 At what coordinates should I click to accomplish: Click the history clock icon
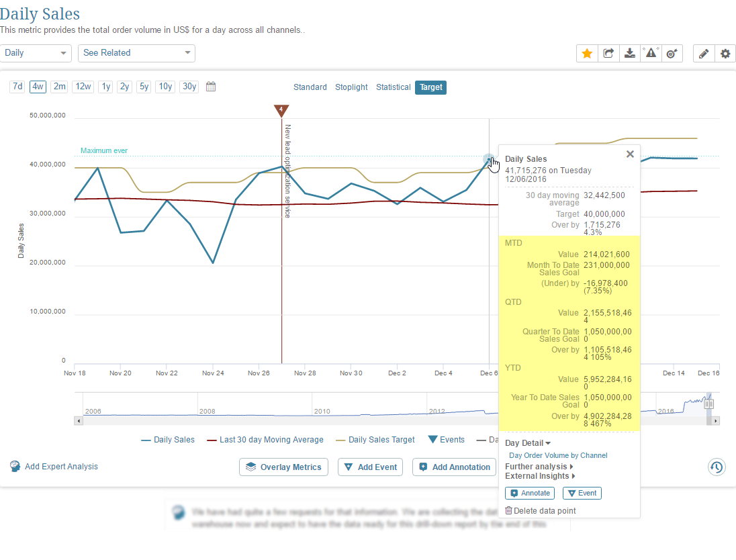click(x=717, y=467)
